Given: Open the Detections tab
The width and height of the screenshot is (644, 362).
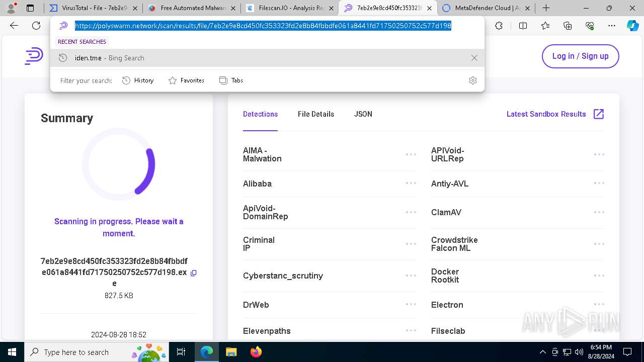Looking at the screenshot, I should (x=260, y=114).
